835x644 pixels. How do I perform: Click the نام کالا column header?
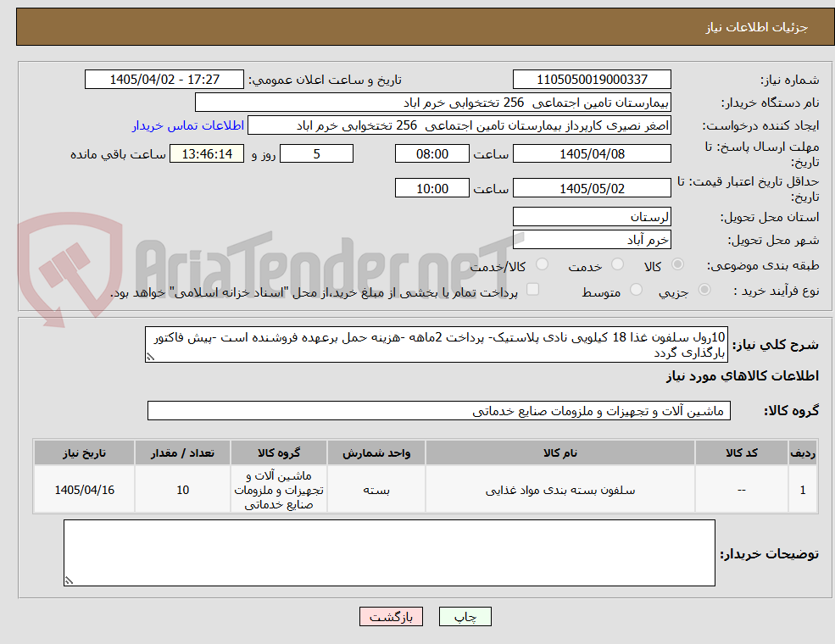560,453
